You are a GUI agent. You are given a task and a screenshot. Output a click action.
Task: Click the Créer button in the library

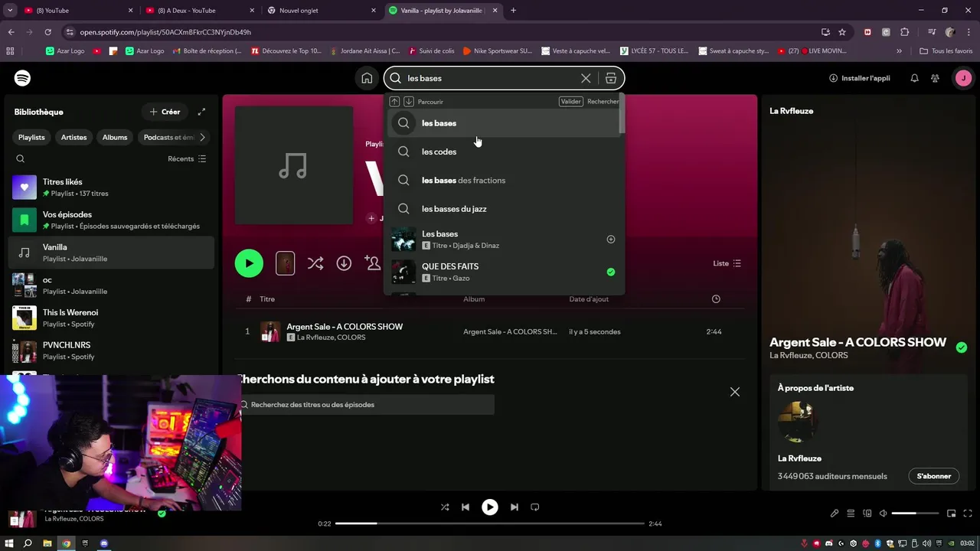pos(165,112)
